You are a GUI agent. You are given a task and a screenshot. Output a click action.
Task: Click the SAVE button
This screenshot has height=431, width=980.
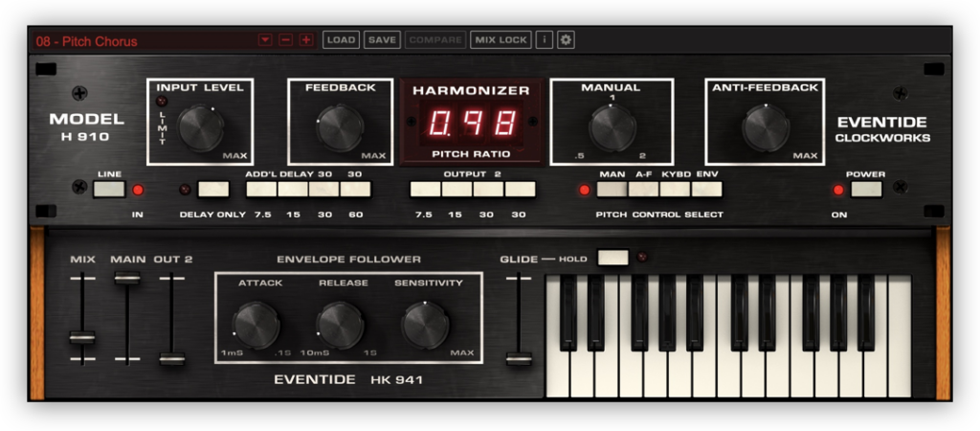coord(382,40)
